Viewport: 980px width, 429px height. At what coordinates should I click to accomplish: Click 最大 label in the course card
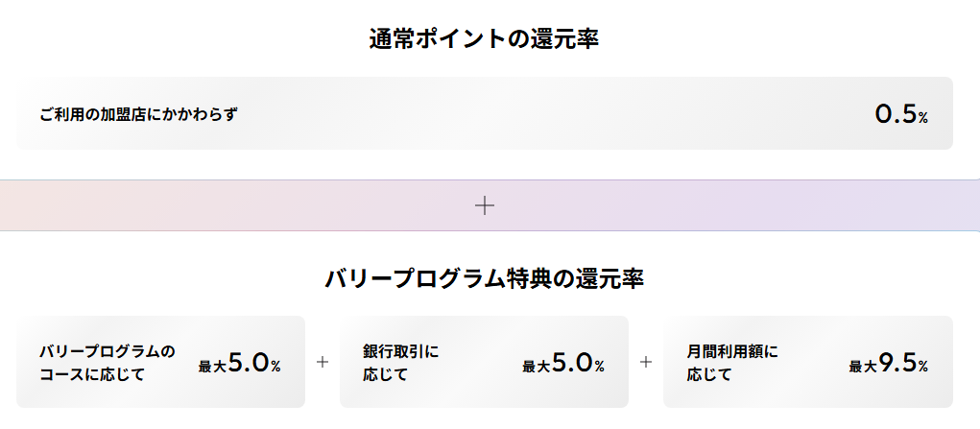click(211, 367)
